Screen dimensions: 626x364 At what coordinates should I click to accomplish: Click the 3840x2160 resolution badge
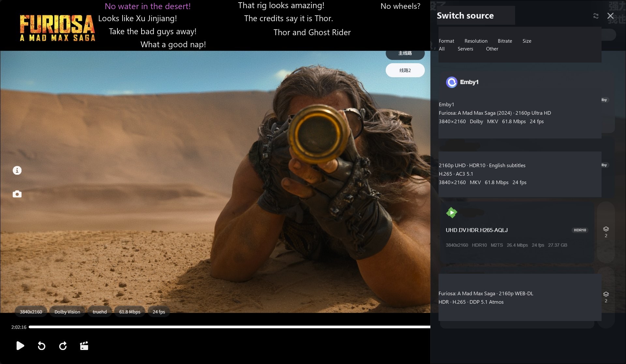(31, 312)
